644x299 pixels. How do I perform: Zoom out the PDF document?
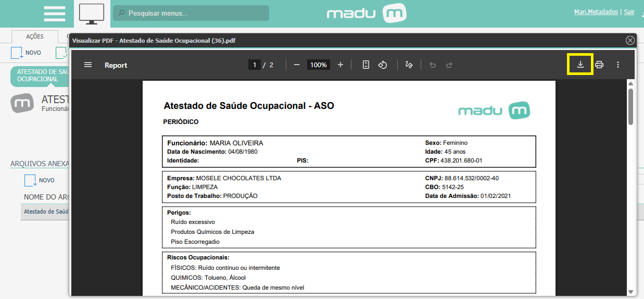pyautogui.click(x=297, y=65)
